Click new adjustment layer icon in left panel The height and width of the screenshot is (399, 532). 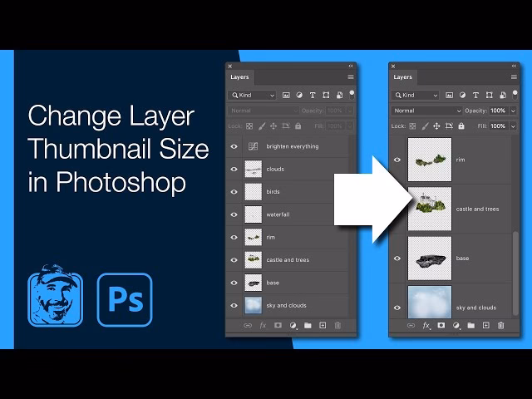click(x=293, y=326)
